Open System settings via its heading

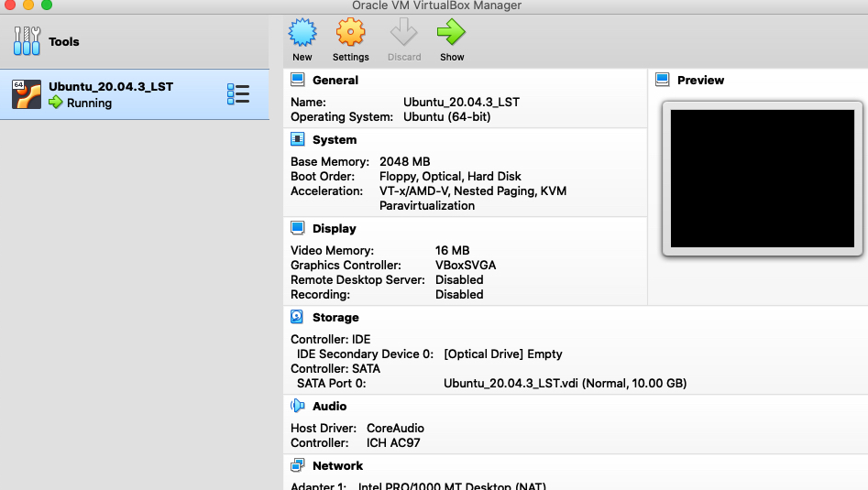pyautogui.click(x=335, y=140)
